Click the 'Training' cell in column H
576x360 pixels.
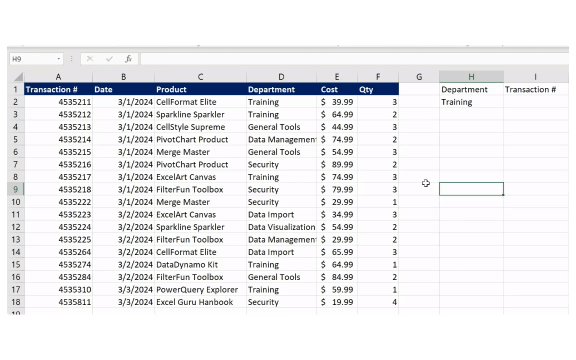[x=471, y=102]
